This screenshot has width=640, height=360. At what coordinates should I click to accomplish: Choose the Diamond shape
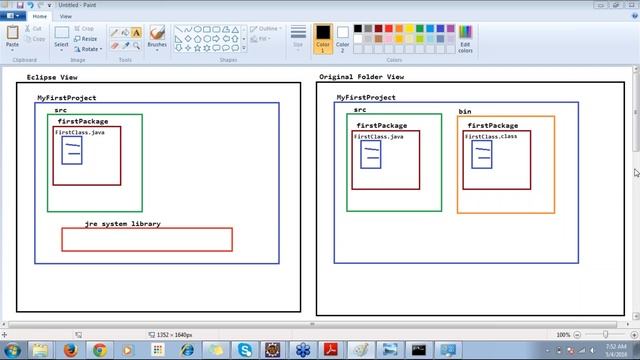point(188,39)
